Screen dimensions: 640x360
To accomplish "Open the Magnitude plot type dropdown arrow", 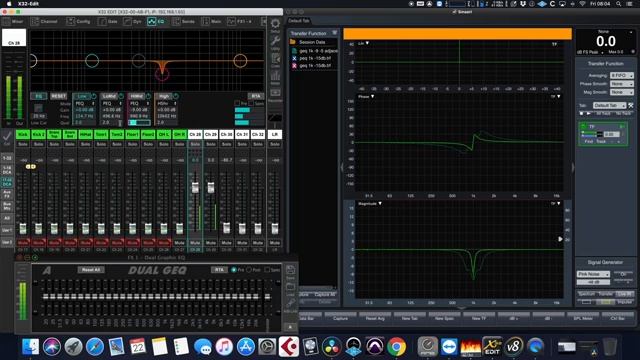I will (x=380, y=203).
